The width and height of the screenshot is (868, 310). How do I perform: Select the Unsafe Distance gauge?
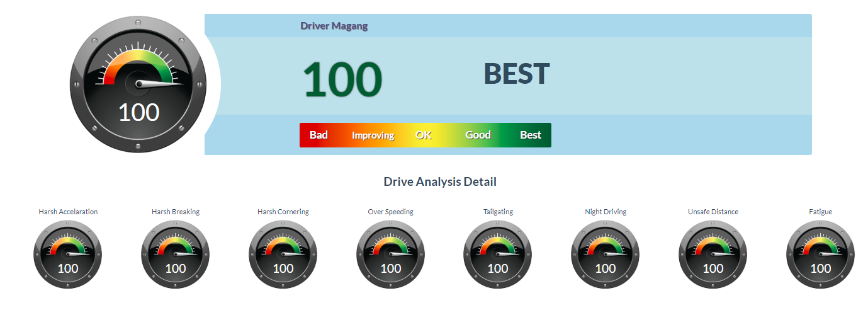coord(713,255)
